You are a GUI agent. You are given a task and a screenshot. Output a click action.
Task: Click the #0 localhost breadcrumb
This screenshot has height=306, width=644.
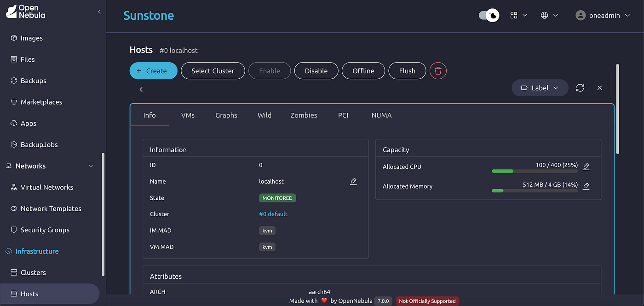tap(178, 50)
